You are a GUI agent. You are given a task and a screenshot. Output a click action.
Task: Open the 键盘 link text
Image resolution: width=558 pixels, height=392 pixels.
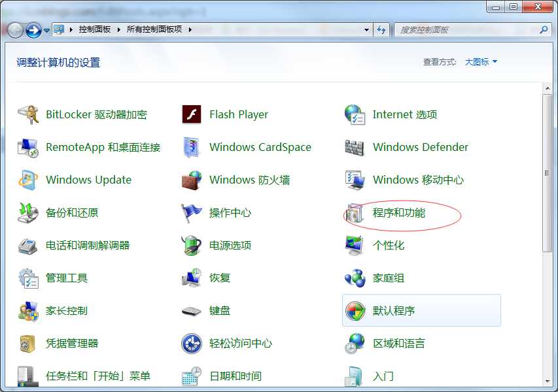pos(220,310)
